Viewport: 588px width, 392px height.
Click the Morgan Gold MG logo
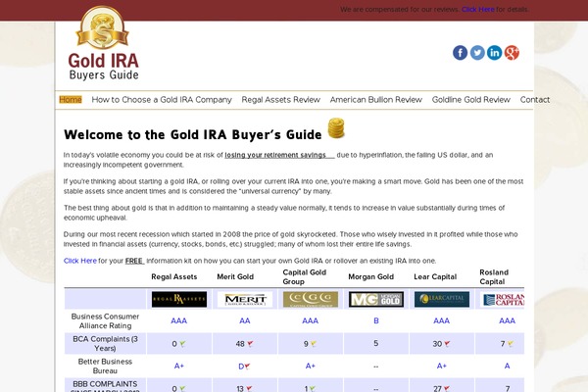coord(376,299)
